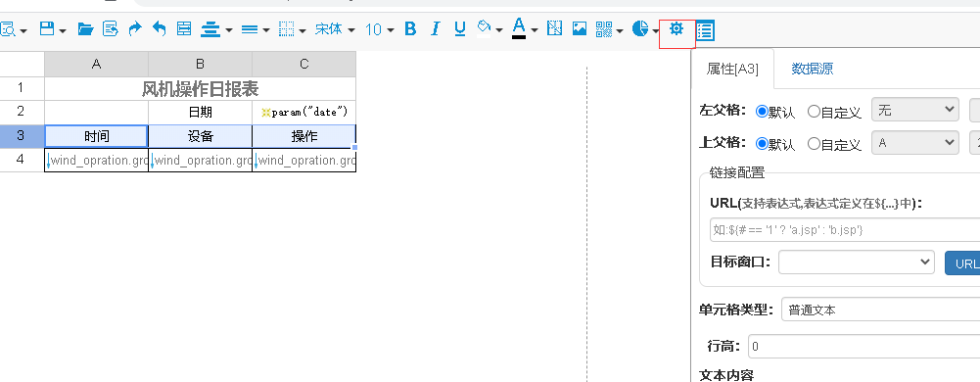Click the font color letter A
This screenshot has width=980, height=382.
(519, 25)
